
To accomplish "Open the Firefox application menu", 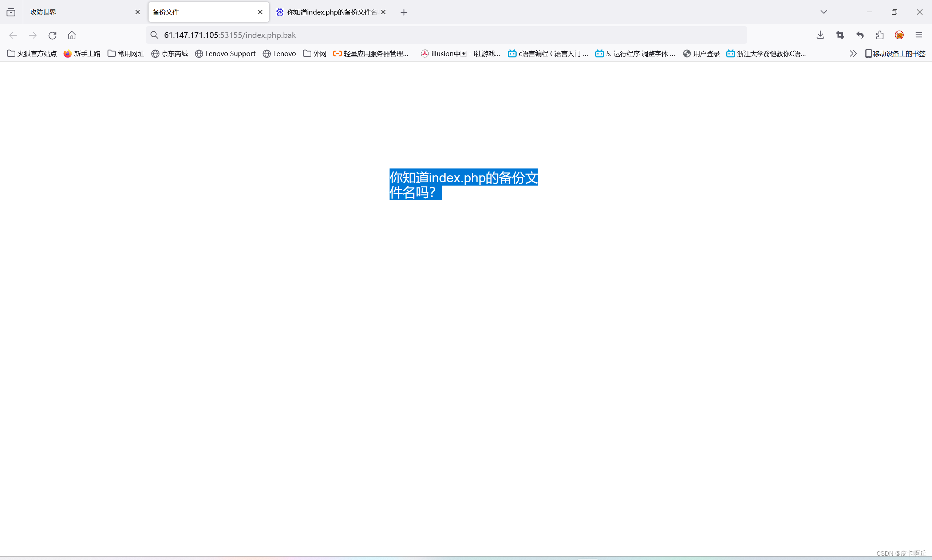I will (x=919, y=35).
